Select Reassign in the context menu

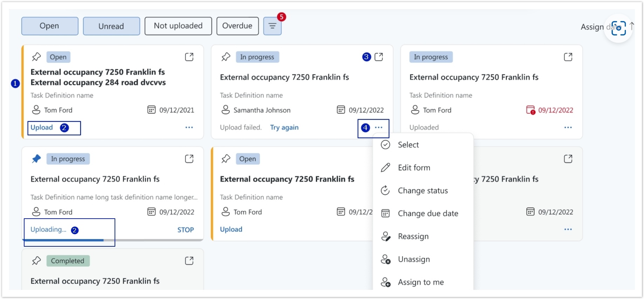click(413, 237)
